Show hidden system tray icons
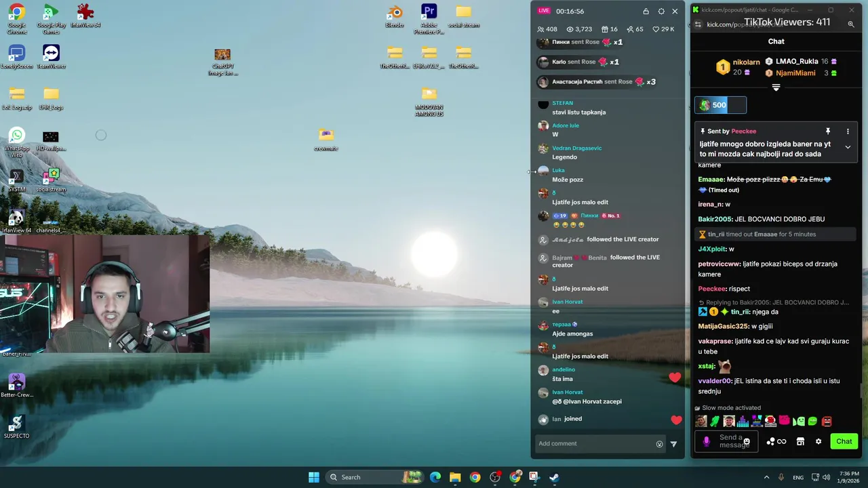 766,477
